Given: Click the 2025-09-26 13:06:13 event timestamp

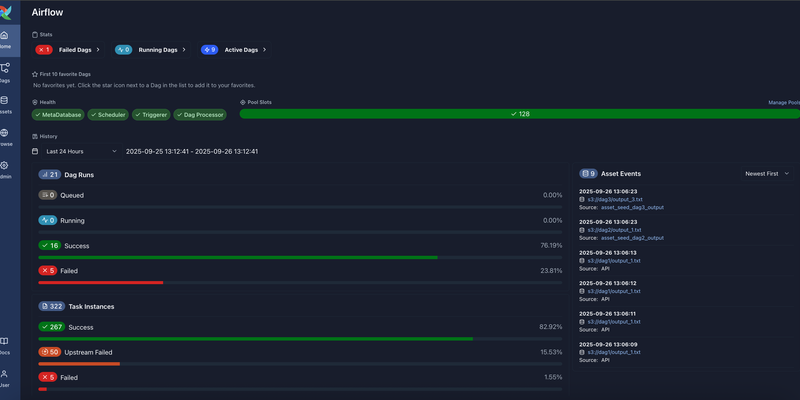Looking at the screenshot, I should [x=608, y=253].
